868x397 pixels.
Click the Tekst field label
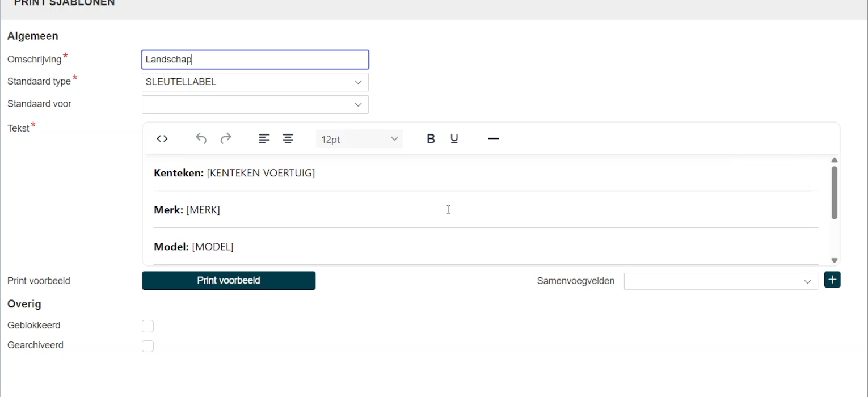point(18,128)
